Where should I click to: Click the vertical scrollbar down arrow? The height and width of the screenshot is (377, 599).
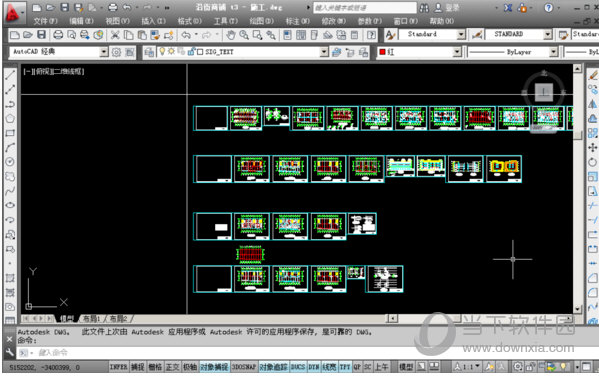(x=577, y=309)
